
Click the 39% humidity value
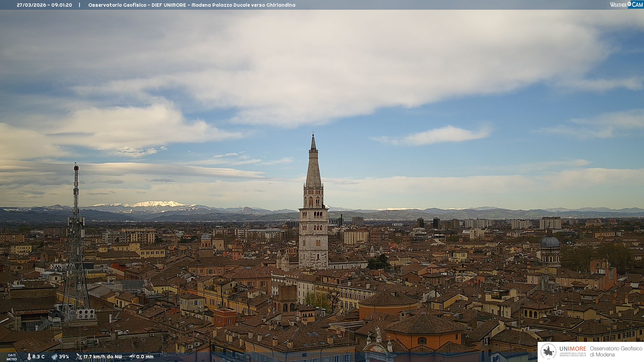64,357
